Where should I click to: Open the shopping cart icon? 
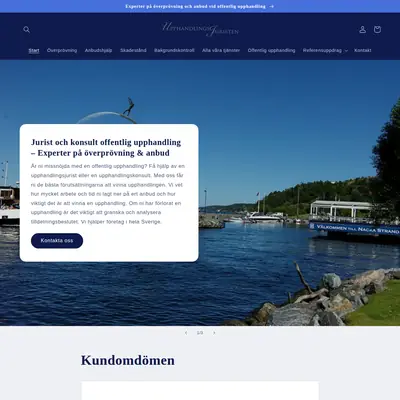tap(377, 30)
